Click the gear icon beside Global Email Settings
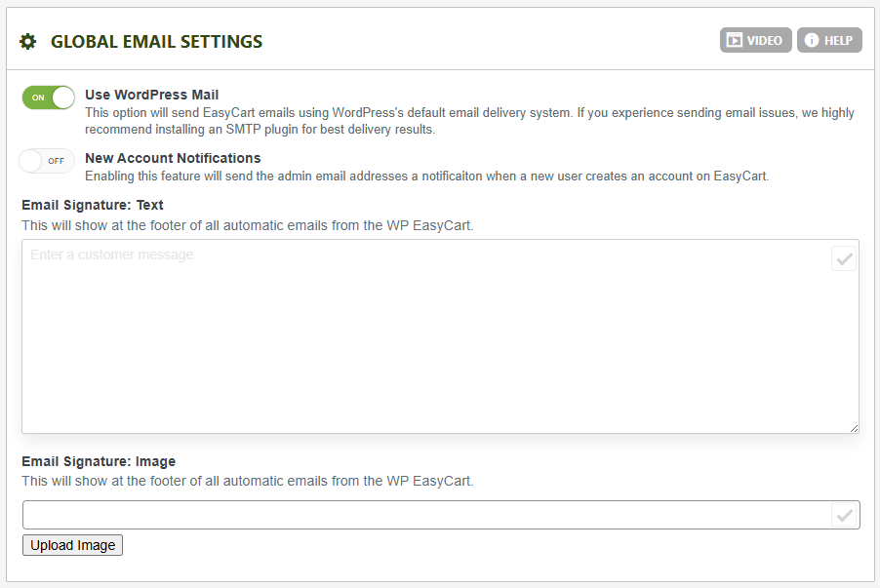This screenshot has height=588, width=880. coord(28,41)
